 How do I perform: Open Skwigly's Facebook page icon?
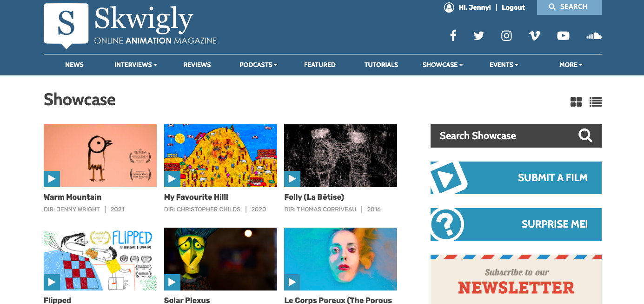(x=453, y=35)
